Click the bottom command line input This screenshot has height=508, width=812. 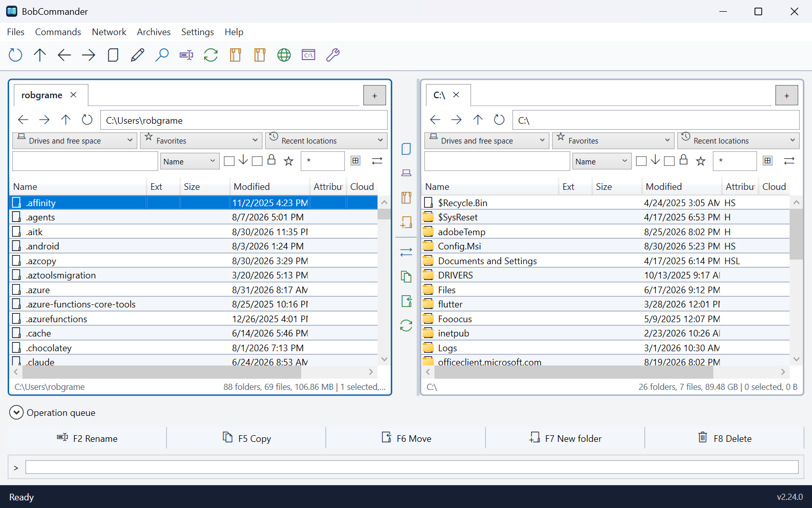click(412, 467)
